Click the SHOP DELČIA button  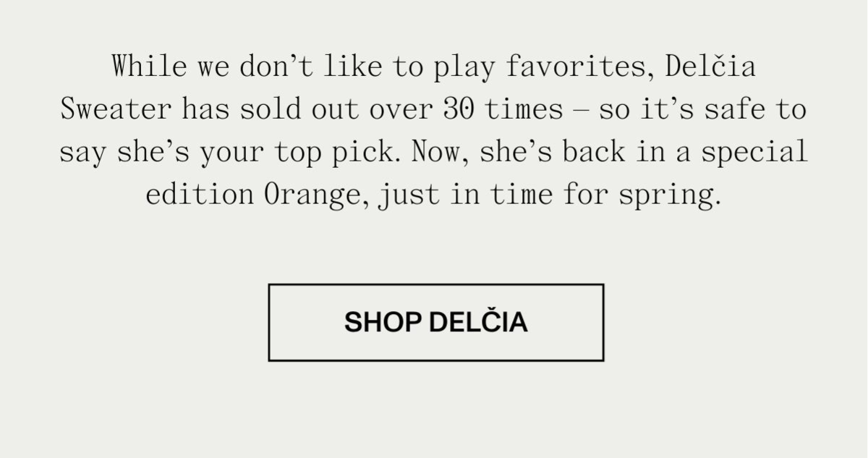(435, 322)
